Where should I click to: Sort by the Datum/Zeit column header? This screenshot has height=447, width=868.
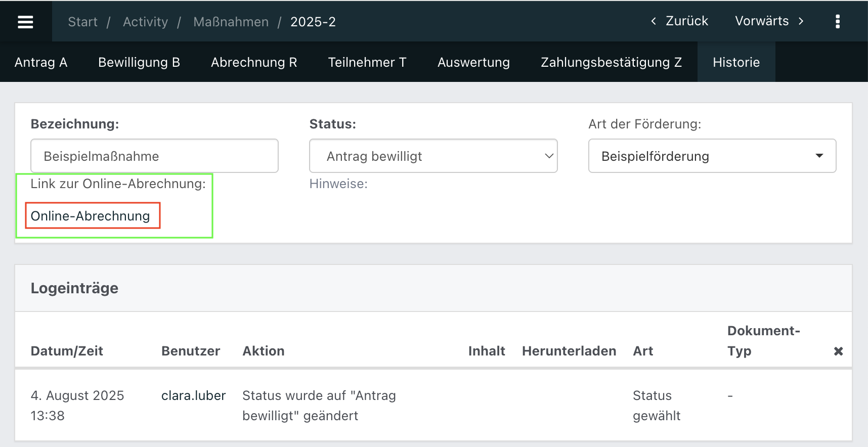click(67, 351)
